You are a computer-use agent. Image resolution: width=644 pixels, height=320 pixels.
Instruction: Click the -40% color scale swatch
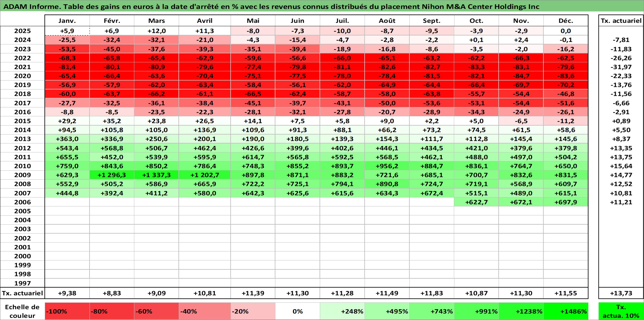pyautogui.click(x=205, y=311)
